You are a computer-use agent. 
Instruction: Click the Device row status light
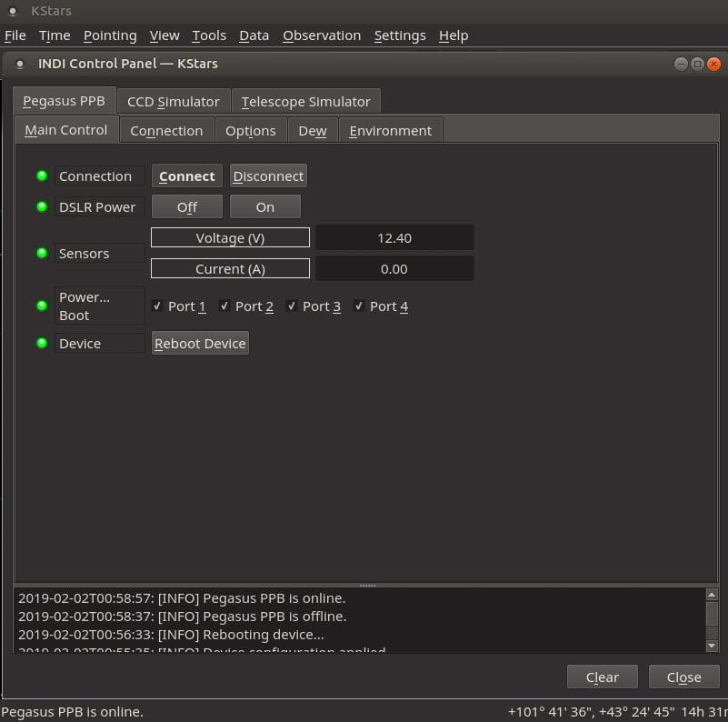coord(42,343)
